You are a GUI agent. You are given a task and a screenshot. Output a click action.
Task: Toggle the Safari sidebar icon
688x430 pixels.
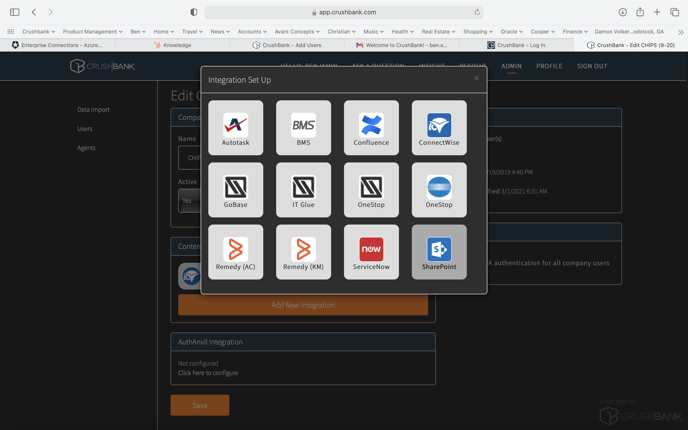(x=14, y=12)
